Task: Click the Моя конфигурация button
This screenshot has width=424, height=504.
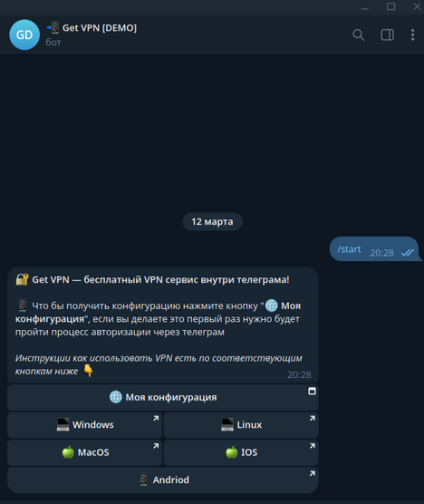Action: [x=163, y=397]
